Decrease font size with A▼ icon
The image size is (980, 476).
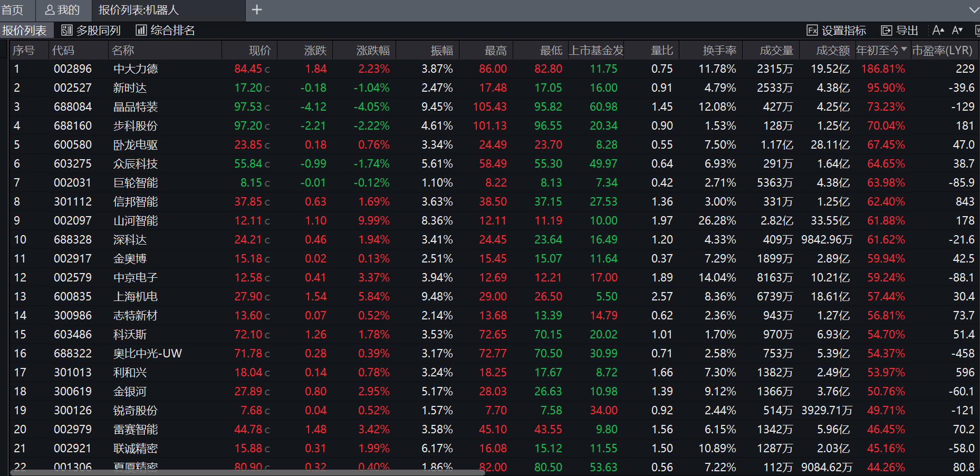[957, 31]
